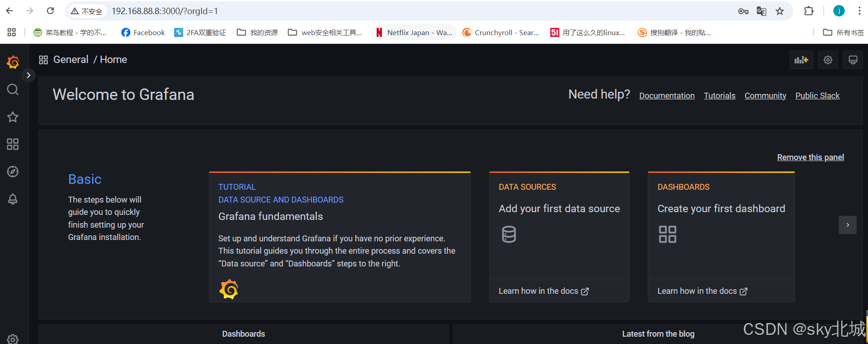This screenshot has height=344, width=868.
Task: Open Documentation link
Action: pos(667,95)
